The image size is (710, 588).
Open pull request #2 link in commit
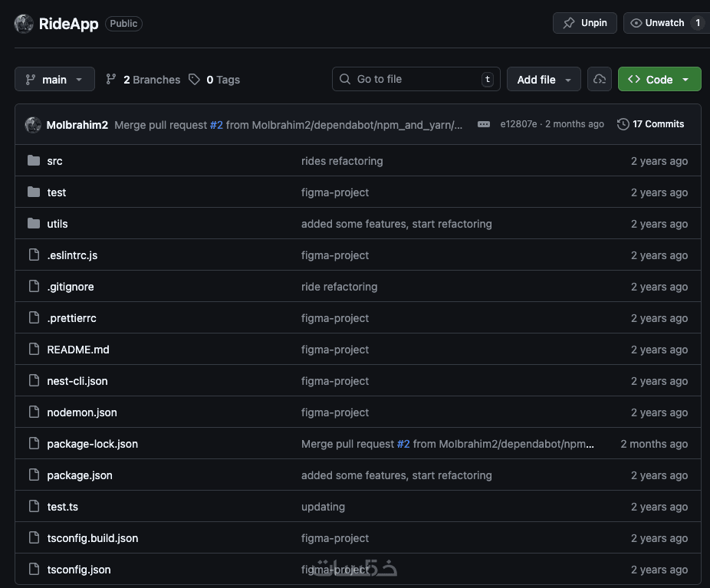[216, 124]
